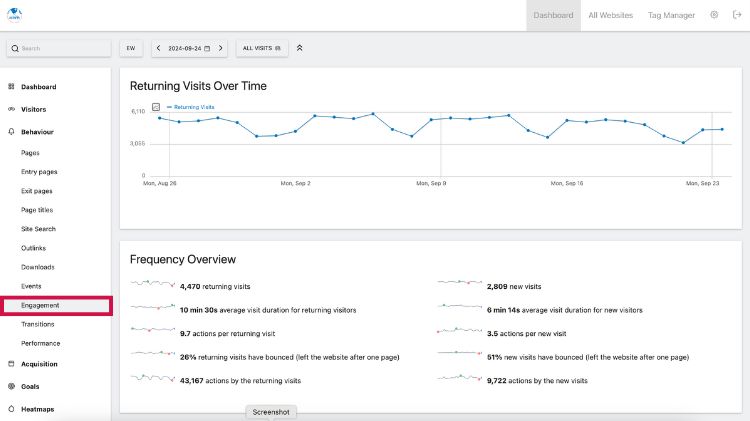Image resolution: width=750 pixels, height=421 pixels.
Task: Open Page titles report
Action: (x=37, y=210)
